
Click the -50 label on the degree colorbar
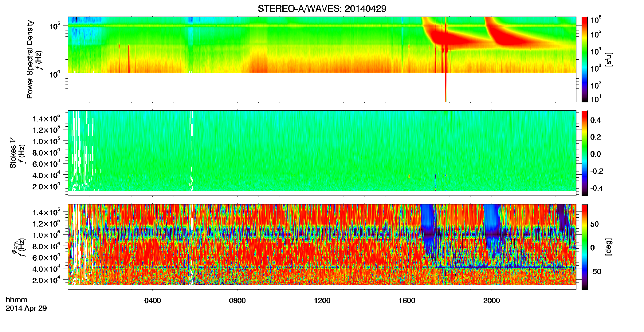point(596,271)
